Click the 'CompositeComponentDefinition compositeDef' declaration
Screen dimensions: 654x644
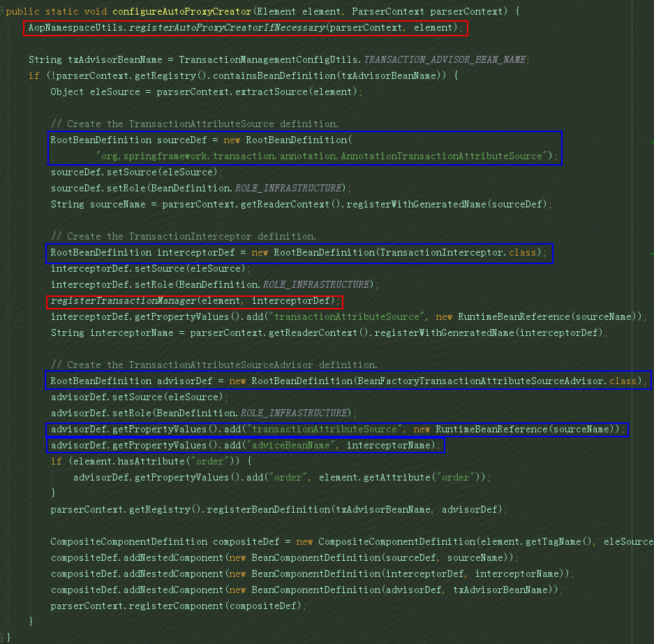[x=165, y=542]
